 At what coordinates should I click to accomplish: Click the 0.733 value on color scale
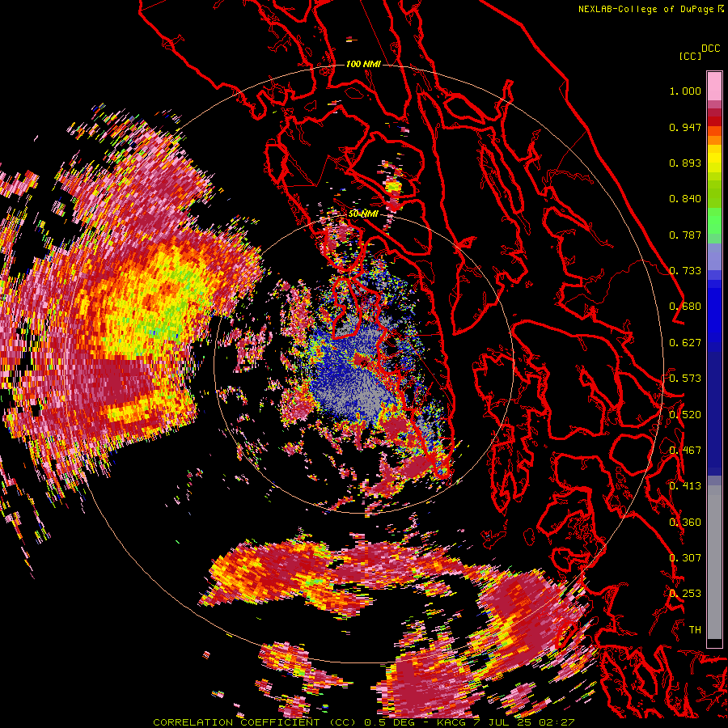[685, 271]
